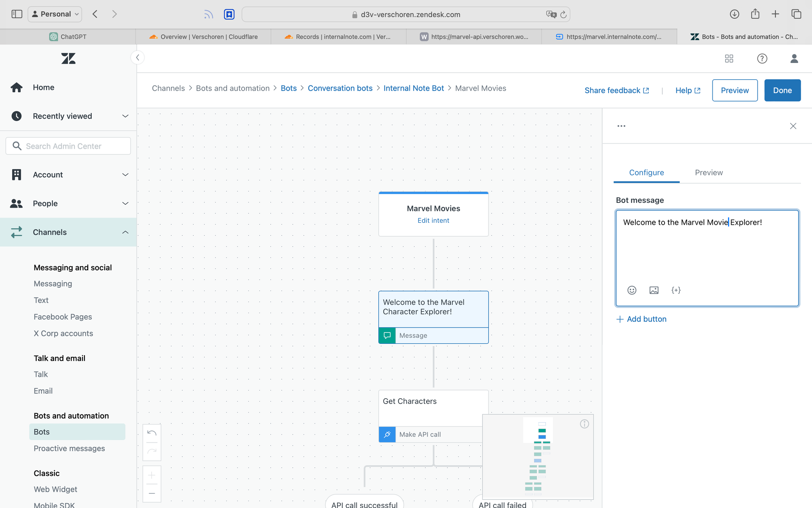Click the flow minimap thumbnail
Image resolution: width=812 pixels, height=508 pixels.
(x=538, y=457)
